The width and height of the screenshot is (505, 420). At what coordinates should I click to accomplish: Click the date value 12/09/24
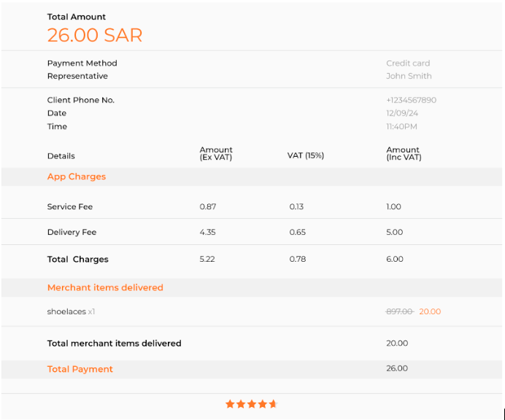click(x=402, y=113)
